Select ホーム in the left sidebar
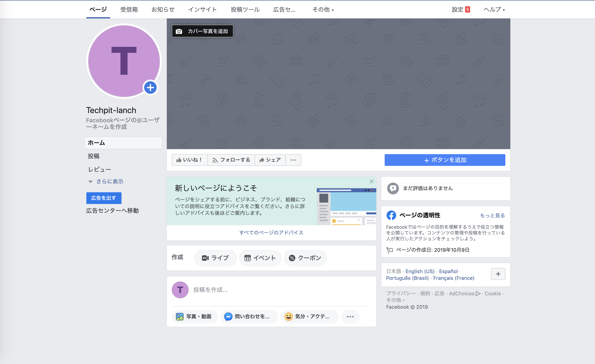Image resolution: width=595 pixels, height=364 pixels. 123,143
